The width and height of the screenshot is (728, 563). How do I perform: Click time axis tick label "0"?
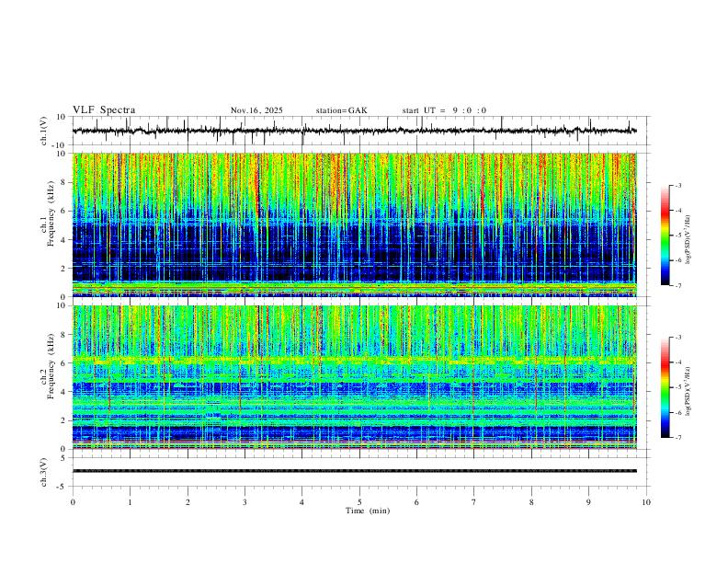coord(73,502)
